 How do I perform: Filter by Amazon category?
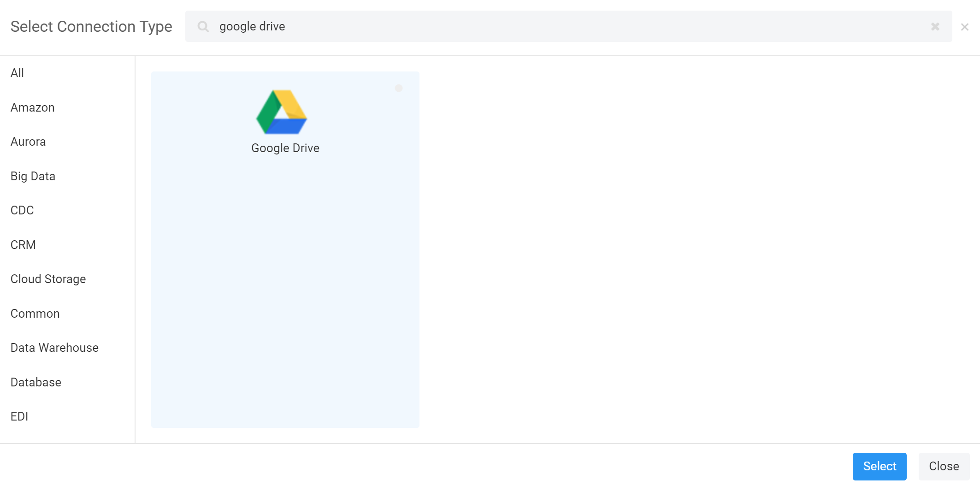[33, 107]
